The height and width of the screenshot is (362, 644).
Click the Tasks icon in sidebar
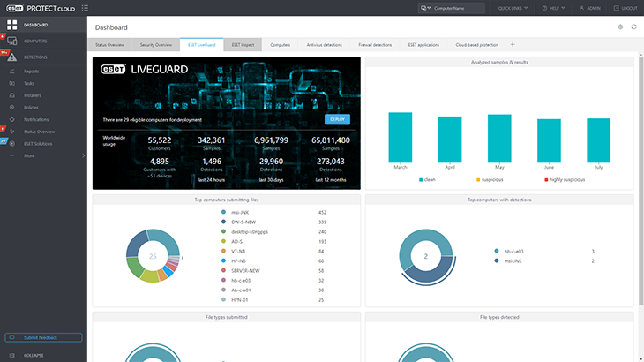tap(12, 83)
